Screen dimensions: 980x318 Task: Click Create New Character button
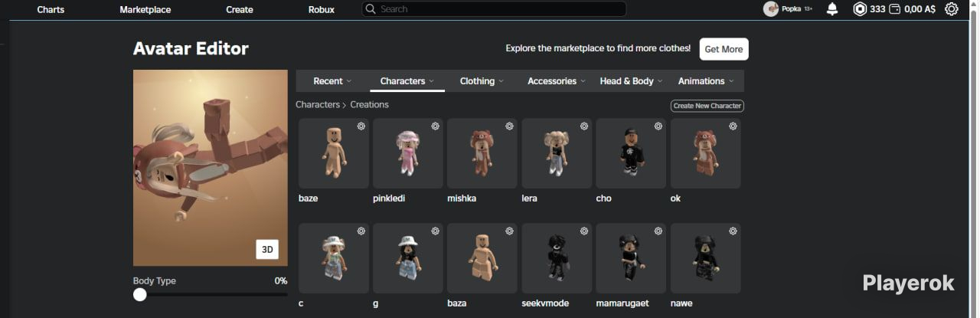(707, 106)
